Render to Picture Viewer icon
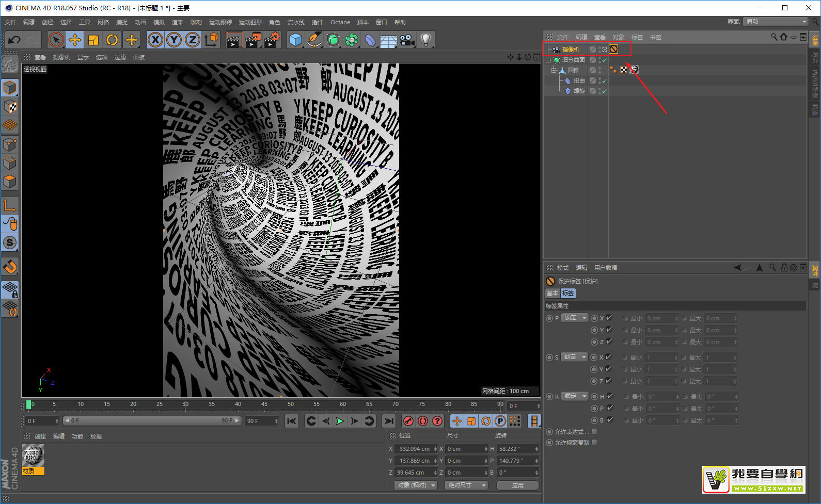Viewport: 821px width, 504px height. tap(253, 40)
